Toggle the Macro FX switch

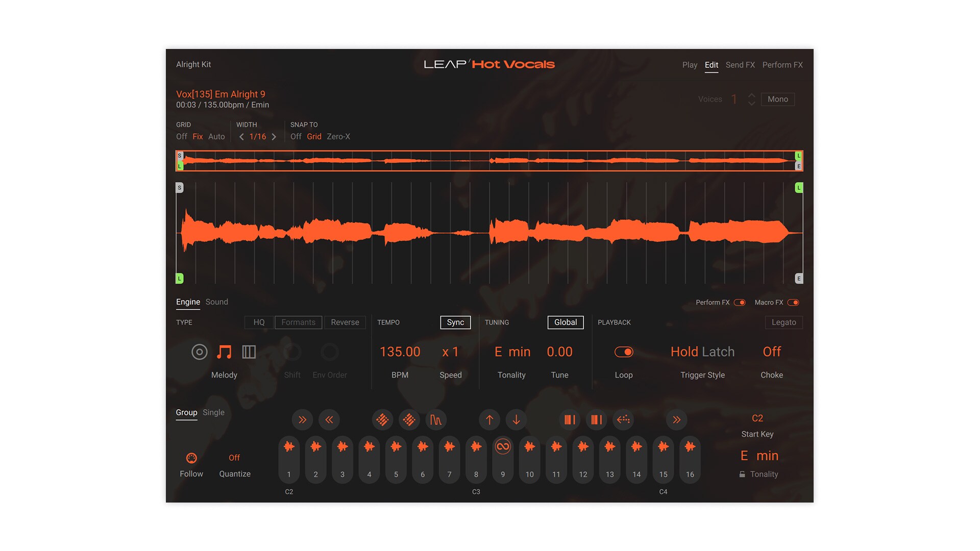(793, 303)
